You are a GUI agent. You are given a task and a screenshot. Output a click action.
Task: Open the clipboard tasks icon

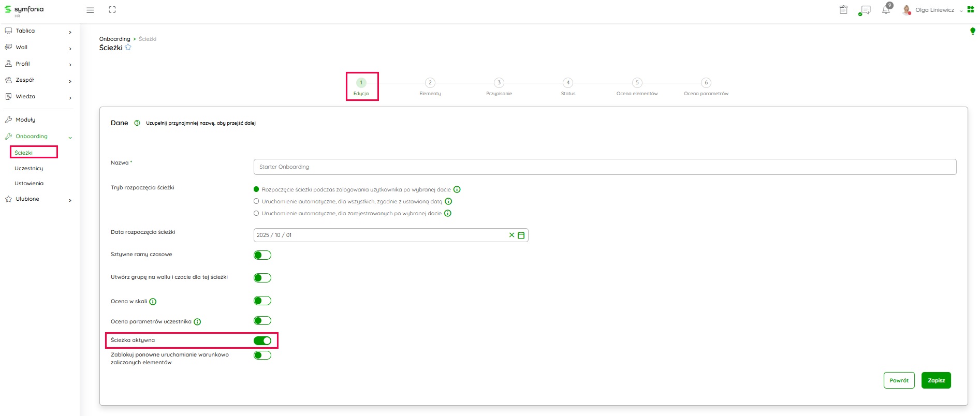pyautogui.click(x=843, y=10)
